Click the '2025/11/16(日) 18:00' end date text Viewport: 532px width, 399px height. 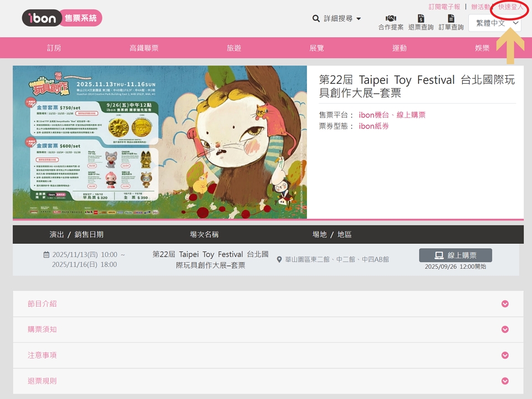(84, 265)
